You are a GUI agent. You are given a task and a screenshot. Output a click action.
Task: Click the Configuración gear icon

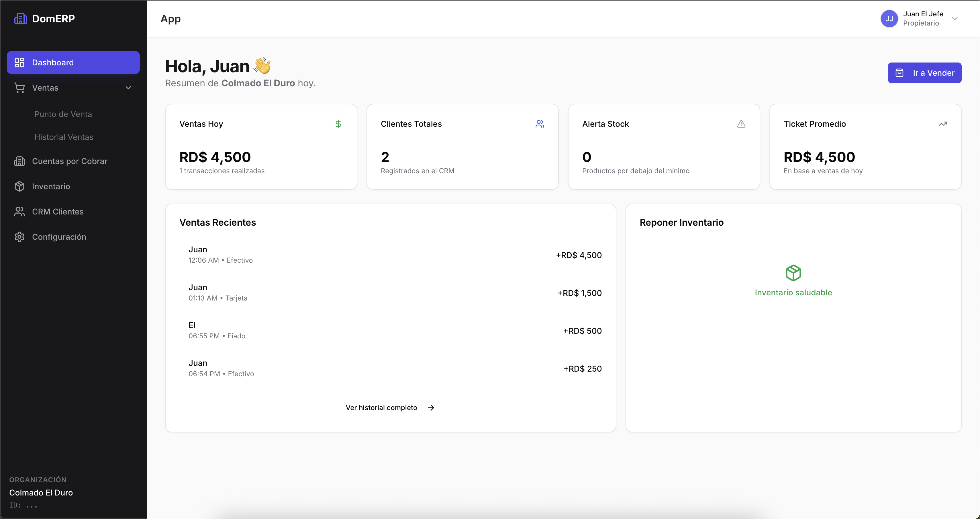pyautogui.click(x=19, y=237)
